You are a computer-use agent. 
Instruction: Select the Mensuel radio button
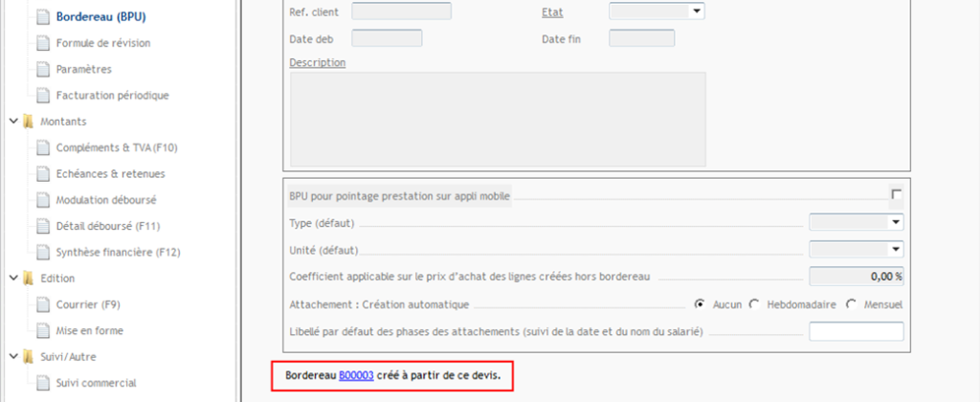click(851, 304)
